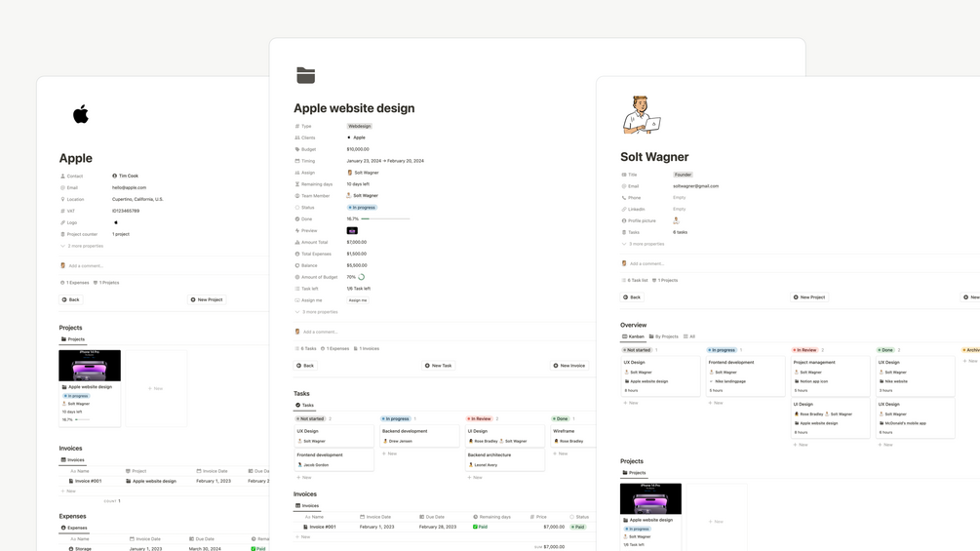980x551 pixels.
Task: Click the Budget tag icon in project properties
Action: (x=297, y=149)
